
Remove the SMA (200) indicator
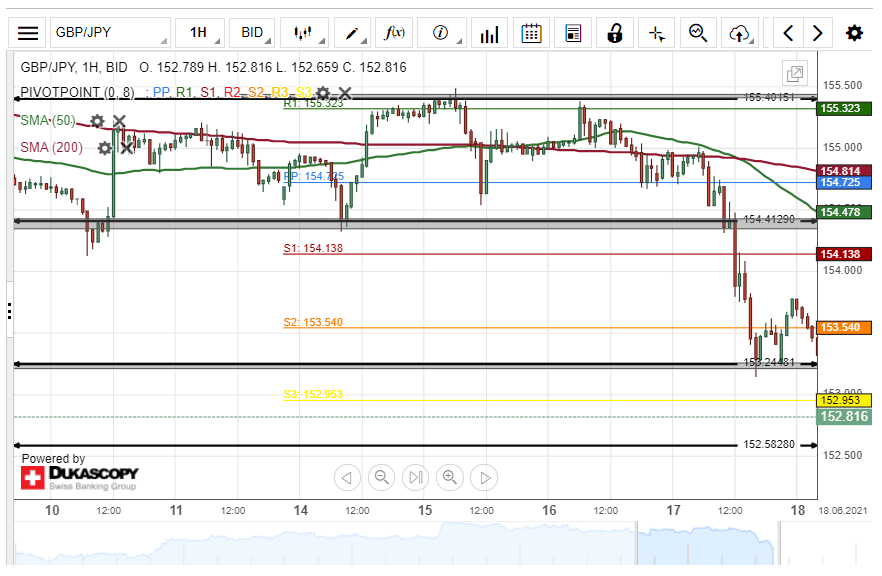(x=127, y=148)
